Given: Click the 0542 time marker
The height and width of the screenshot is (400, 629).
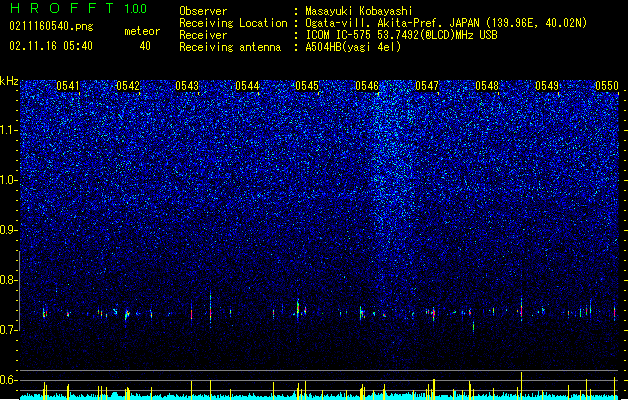Looking at the screenshot, I should click(128, 86).
